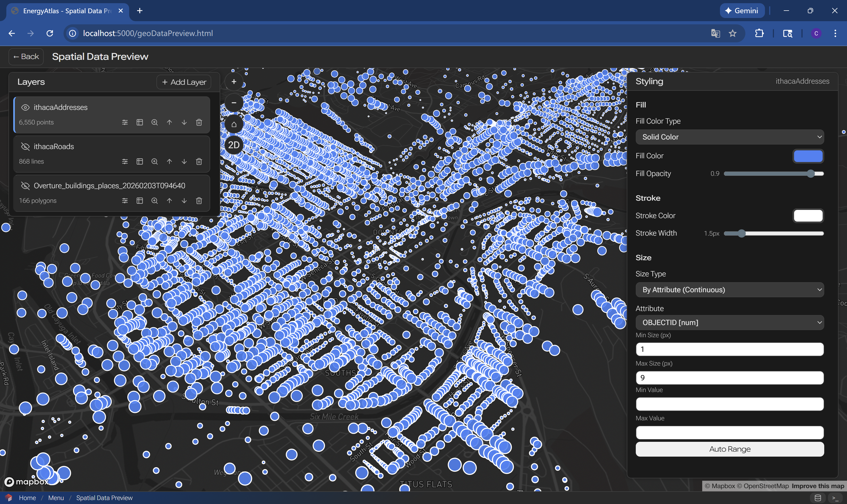
Task: Switch the map to 2D view
Action: coord(234,145)
